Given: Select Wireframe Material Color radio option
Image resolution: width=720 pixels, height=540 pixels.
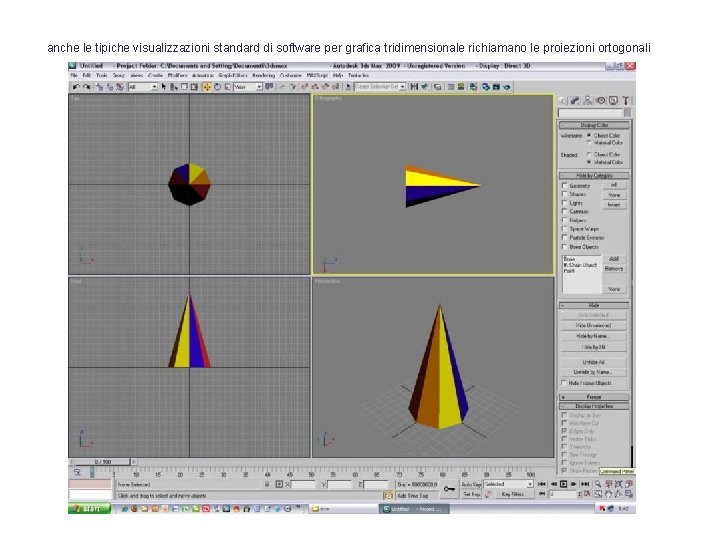Looking at the screenshot, I should tap(590, 143).
